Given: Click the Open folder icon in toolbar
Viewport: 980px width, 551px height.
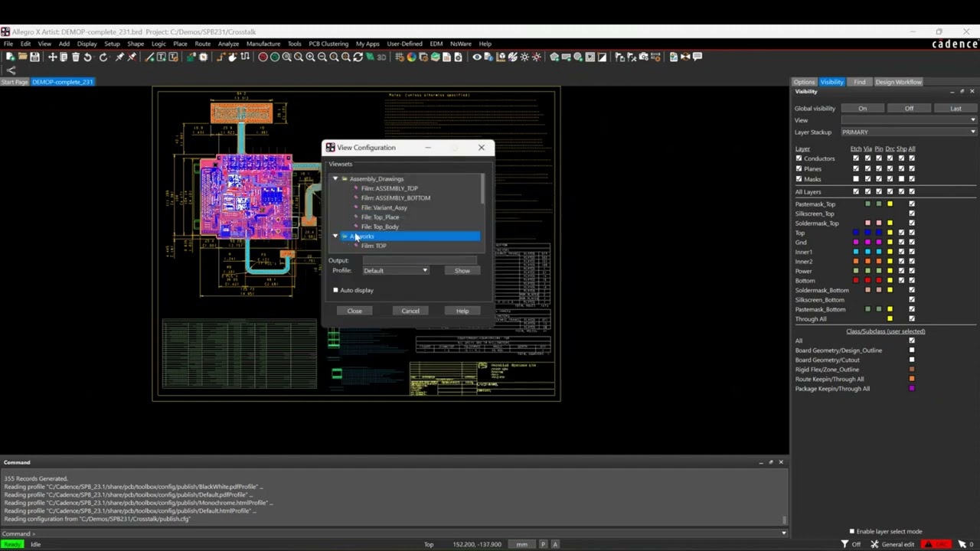Looking at the screenshot, I should point(23,57).
